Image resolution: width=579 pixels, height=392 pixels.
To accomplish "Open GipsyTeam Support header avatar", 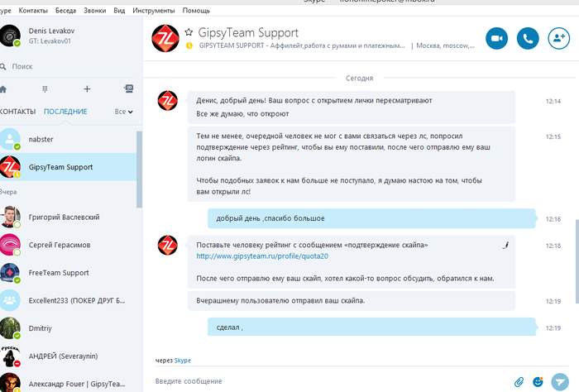I will [165, 38].
